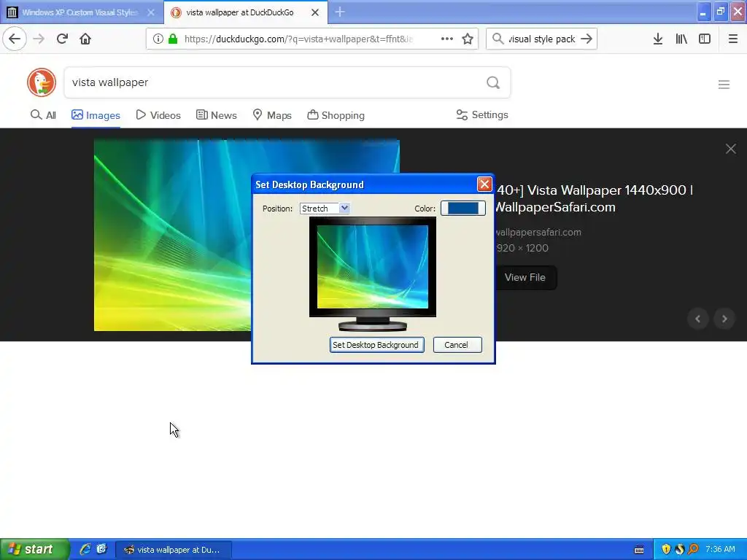Click the magnifier tray icon
This screenshot has width=747, height=560.
point(694,549)
